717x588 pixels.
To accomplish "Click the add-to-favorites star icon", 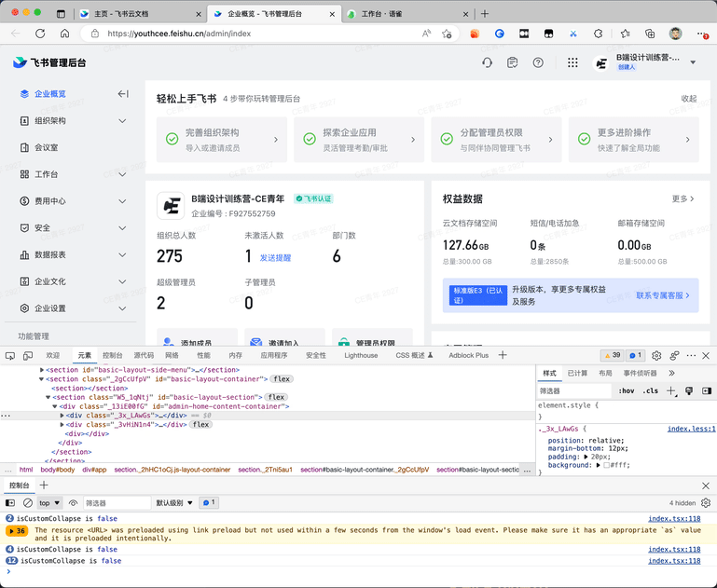I will click(x=447, y=34).
